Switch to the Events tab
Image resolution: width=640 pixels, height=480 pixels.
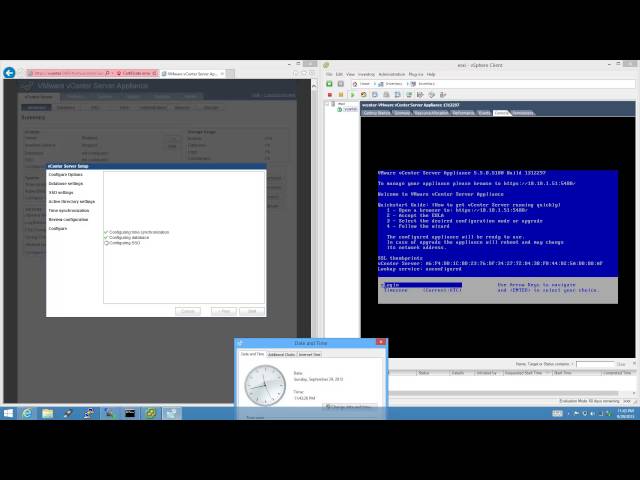tap(484, 113)
